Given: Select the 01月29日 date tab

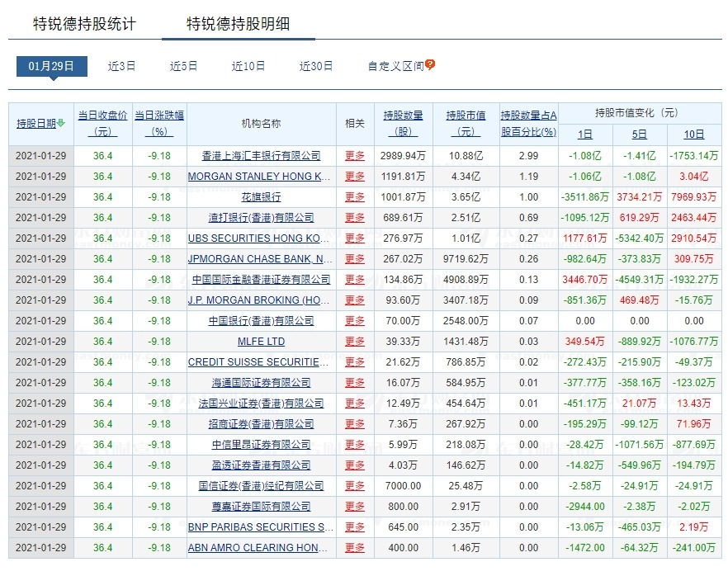Looking at the screenshot, I should click(51, 66).
